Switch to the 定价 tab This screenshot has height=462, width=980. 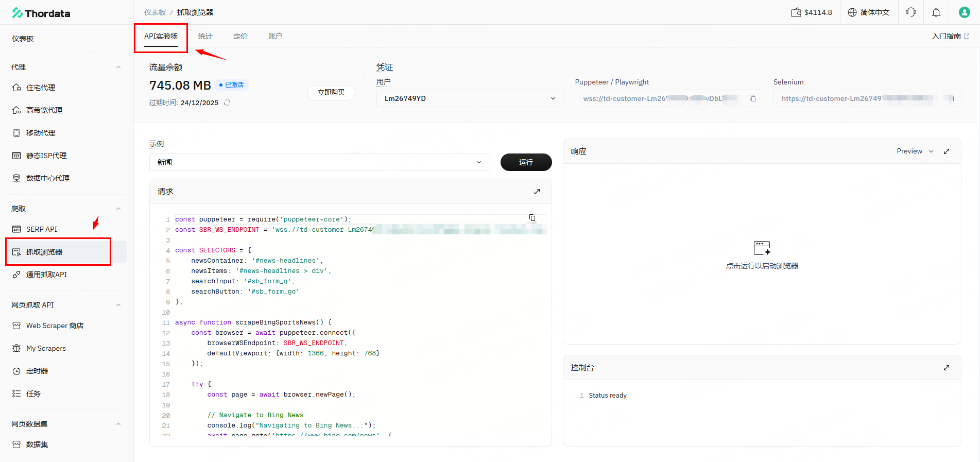[x=240, y=36]
